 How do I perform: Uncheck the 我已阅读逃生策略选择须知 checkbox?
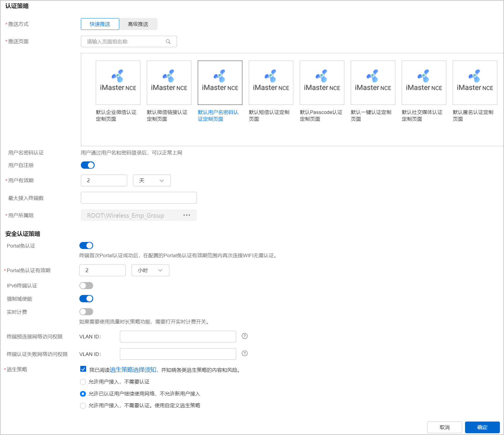tap(83, 369)
